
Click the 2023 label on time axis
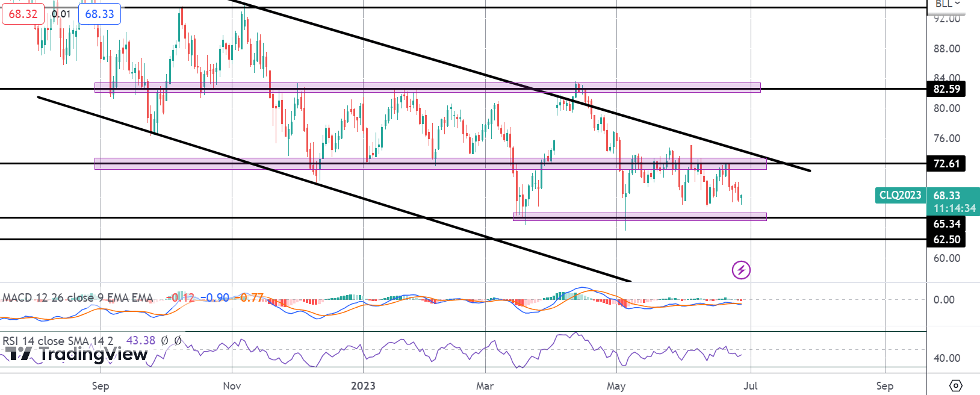(x=363, y=386)
